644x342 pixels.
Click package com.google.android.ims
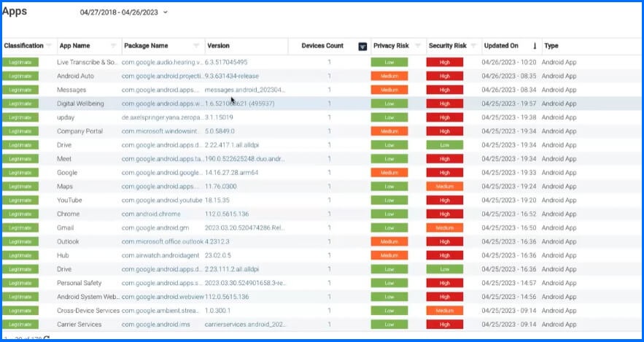[x=155, y=324]
